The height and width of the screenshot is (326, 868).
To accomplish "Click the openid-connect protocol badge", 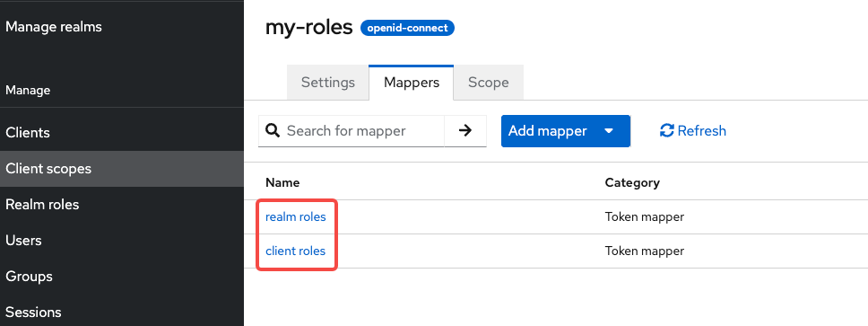I will click(407, 28).
